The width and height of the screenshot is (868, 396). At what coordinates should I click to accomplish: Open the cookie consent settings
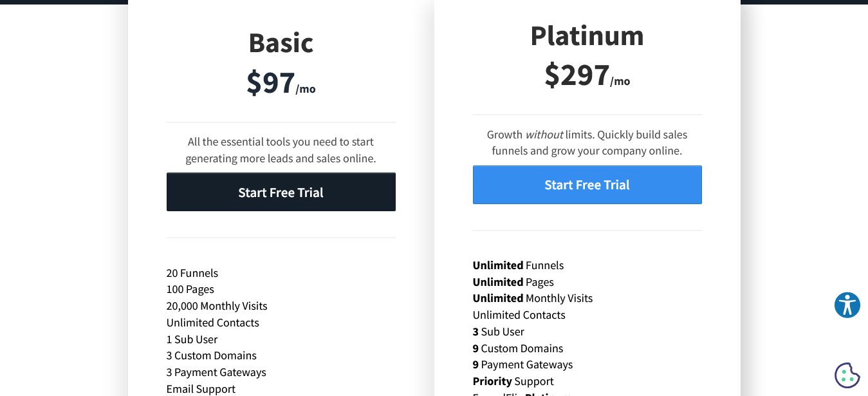point(847,374)
